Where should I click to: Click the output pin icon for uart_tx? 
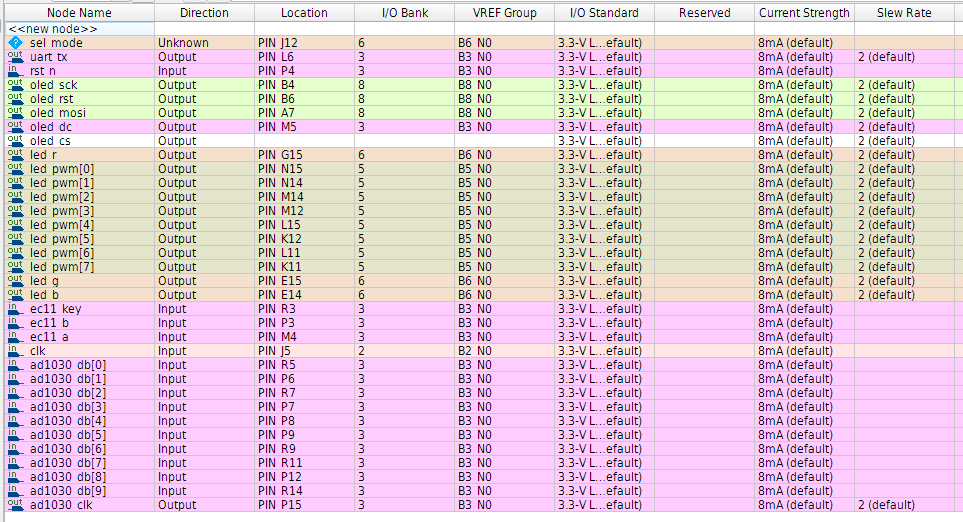(x=15, y=57)
